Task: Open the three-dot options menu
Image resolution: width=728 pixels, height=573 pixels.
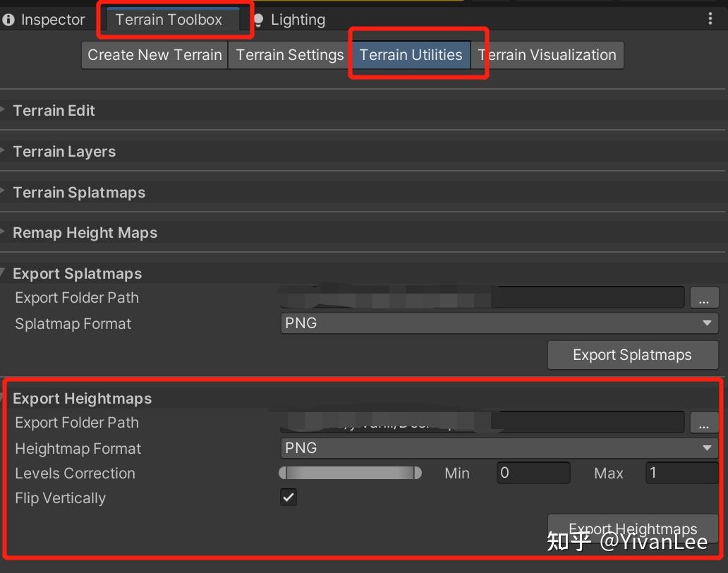Action: tap(710, 19)
